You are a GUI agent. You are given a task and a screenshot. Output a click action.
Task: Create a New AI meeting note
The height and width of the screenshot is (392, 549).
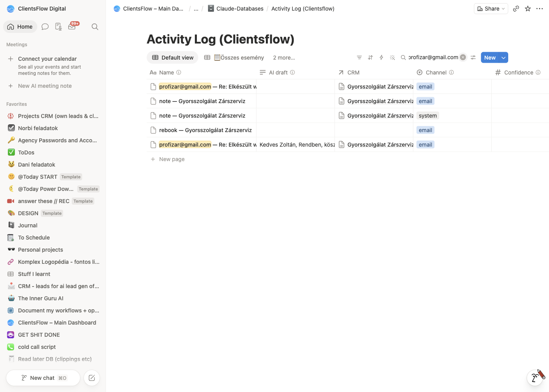tap(45, 86)
